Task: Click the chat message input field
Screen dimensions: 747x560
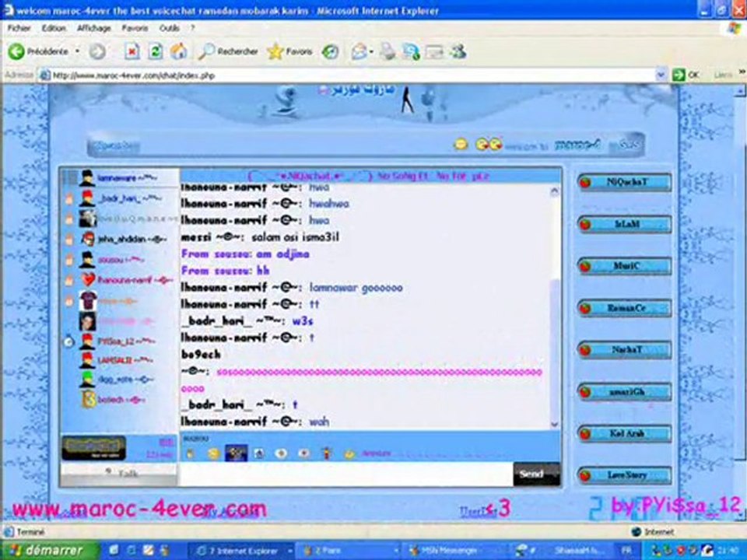Action: tap(345, 474)
